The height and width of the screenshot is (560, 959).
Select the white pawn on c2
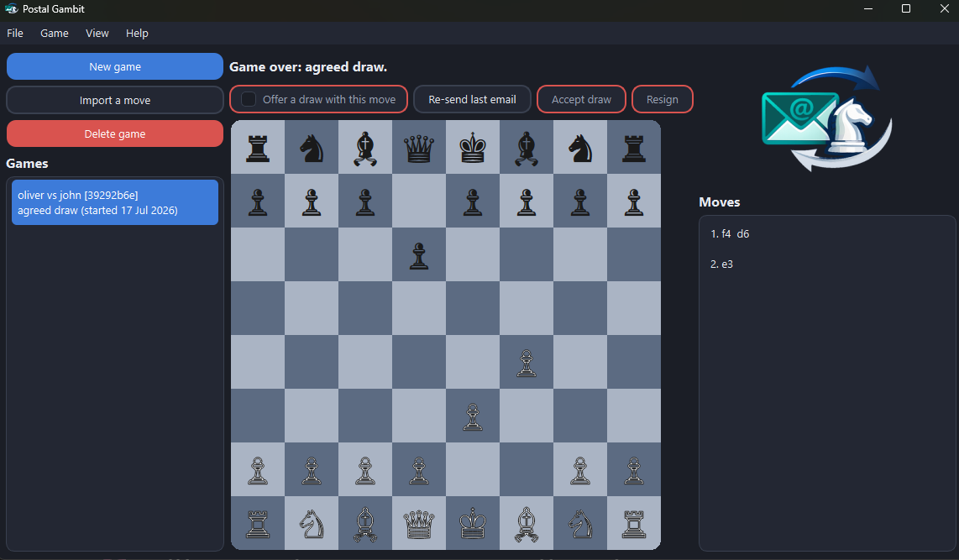[x=365, y=471]
